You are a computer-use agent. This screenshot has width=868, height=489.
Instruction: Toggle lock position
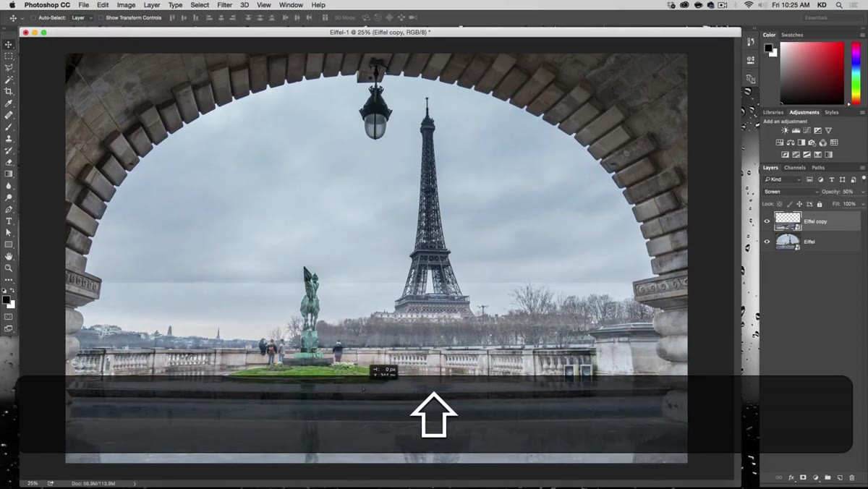pyautogui.click(x=799, y=204)
